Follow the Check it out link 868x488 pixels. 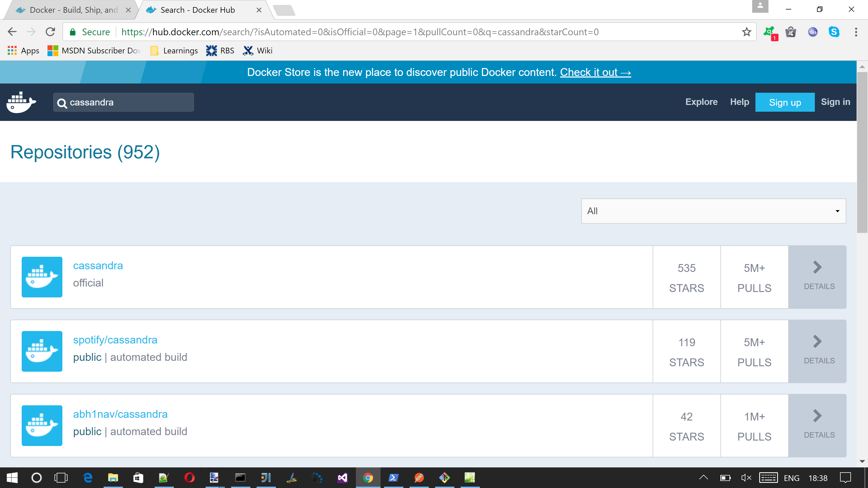pyautogui.click(x=595, y=72)
